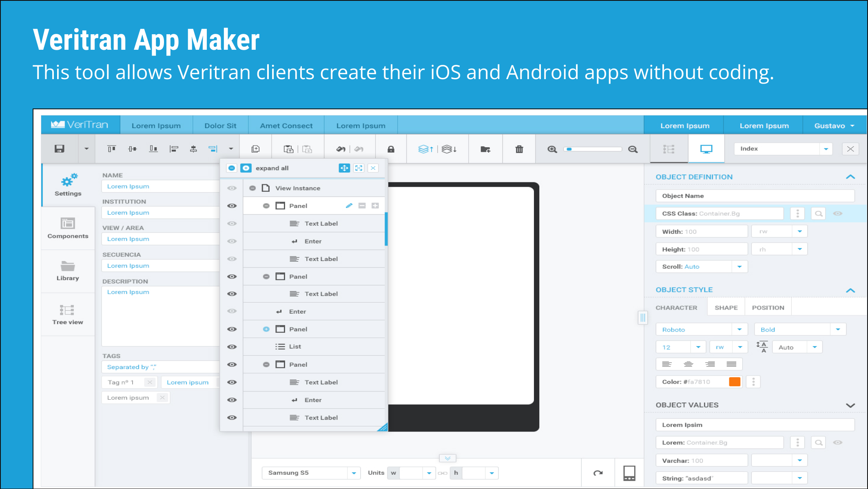Select the align left toolbar icon
Screen dimensions: 868x489
174,149
